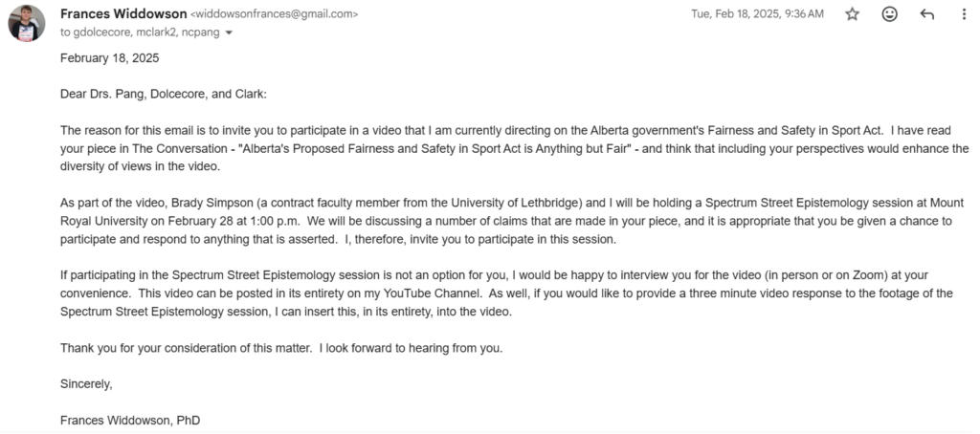Image resolution: width=980 pixels, height=434 pixels.
Task: Click the Thank you for your consideration line
Action: pyautogui.click(x=281, y=349)
